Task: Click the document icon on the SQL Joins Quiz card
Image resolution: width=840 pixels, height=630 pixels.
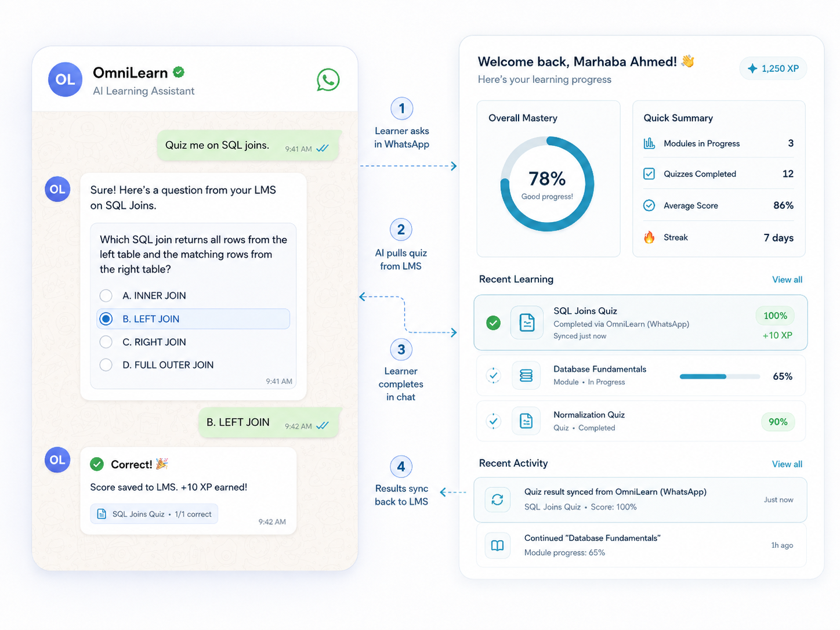Action: pos(527,322)
